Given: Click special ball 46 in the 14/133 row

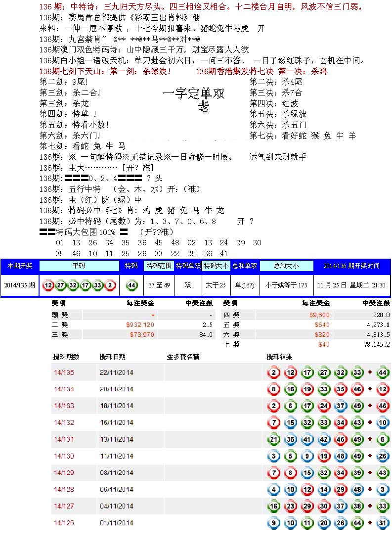Looking at the screenshot, I should (383, 406).
